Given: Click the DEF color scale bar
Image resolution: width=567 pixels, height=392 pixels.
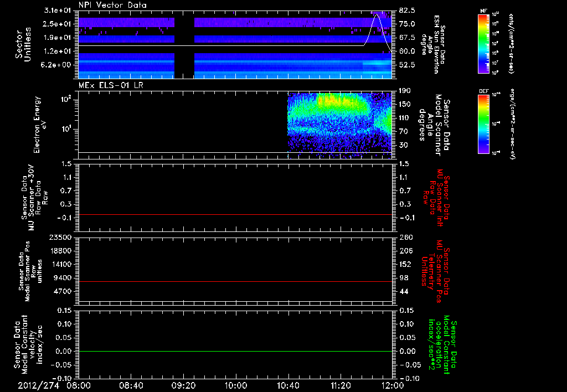Looking at the screenshot, I should (x=483, y=124).
